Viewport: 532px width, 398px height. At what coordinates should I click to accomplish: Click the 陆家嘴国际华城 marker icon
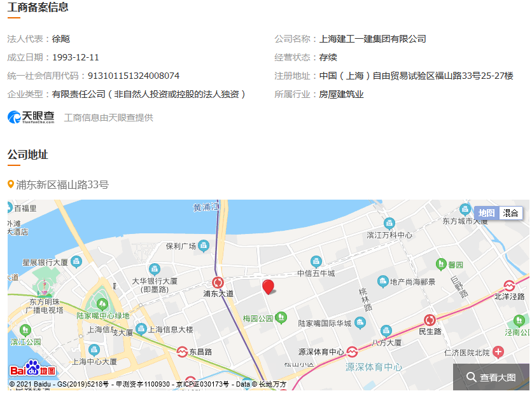coord(360,323)
